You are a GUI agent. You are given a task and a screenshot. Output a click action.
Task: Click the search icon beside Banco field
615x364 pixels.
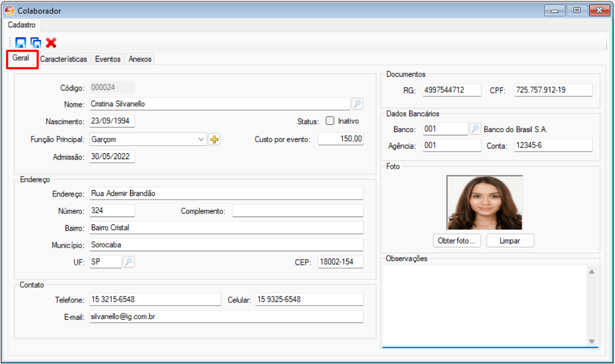point(475,129)
